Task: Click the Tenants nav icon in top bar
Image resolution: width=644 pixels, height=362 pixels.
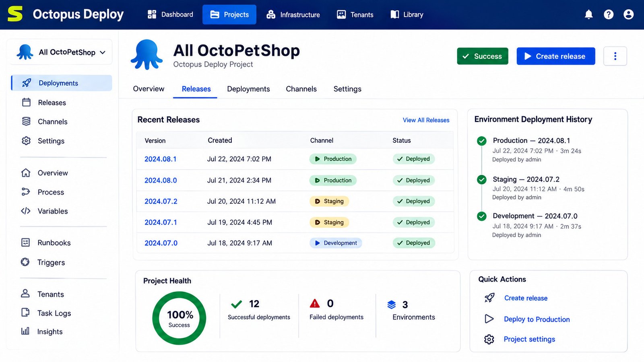Action: (341, 14)
